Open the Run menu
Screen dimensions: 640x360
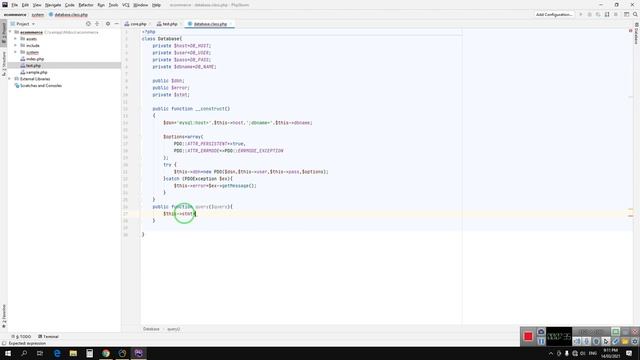click(101, 5)
